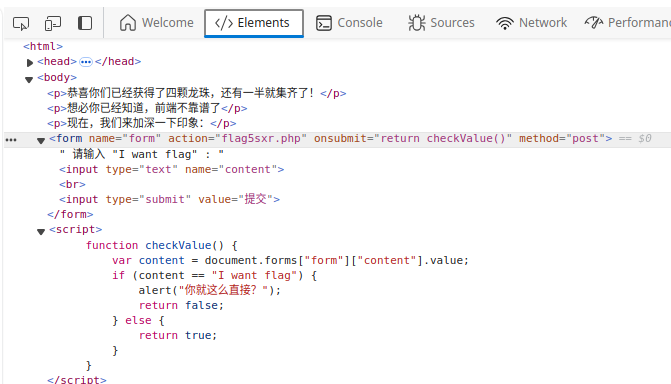The width and height of the screenshot is (671, 384).
Task: Select the br element line
Action: click(x=72, y=185)
